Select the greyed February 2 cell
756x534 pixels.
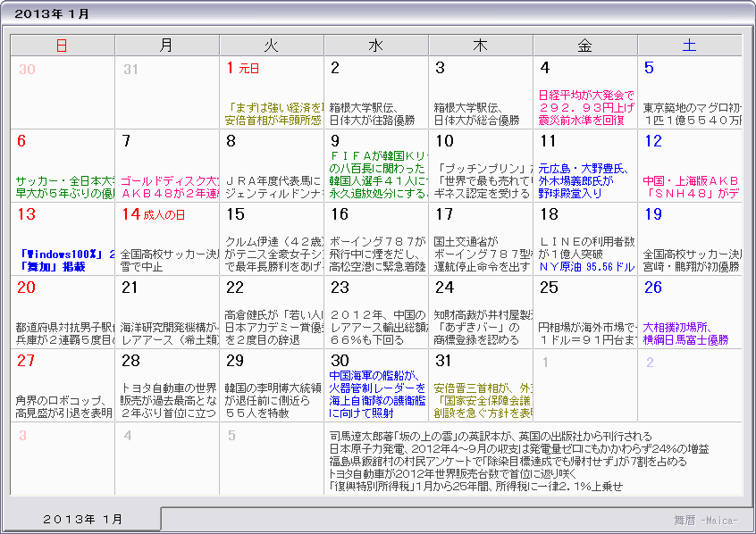[690, 385]
